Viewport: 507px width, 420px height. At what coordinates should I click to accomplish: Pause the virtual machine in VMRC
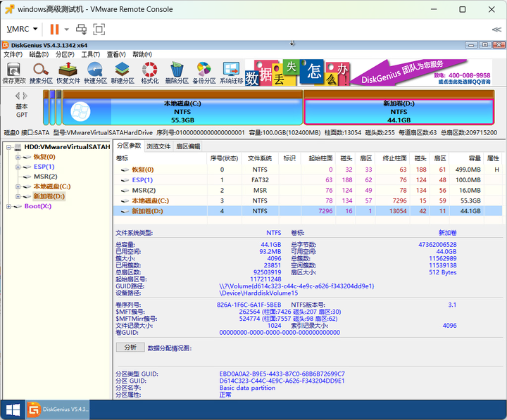(x=54, y=29)
